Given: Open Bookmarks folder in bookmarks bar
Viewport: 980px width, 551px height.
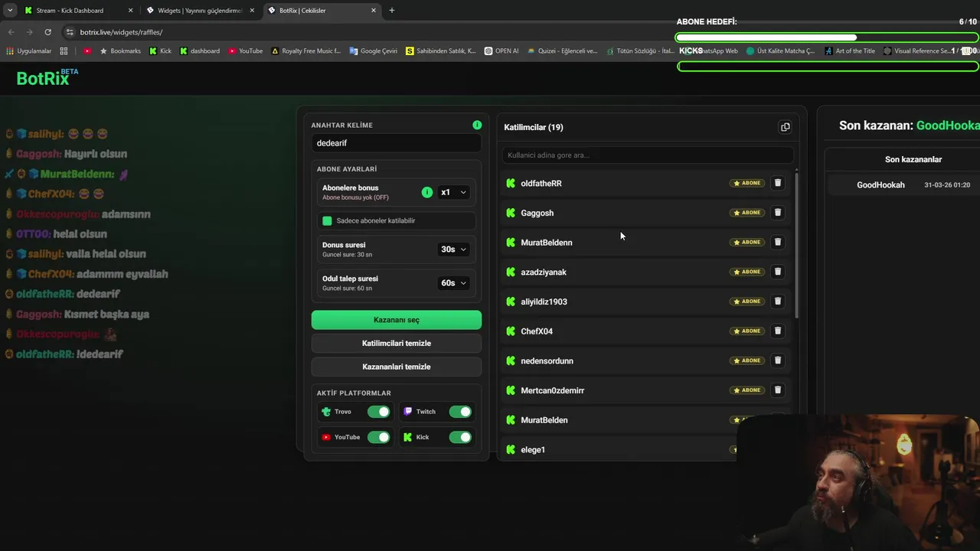Looking at the screenshot, I should 120,51.
